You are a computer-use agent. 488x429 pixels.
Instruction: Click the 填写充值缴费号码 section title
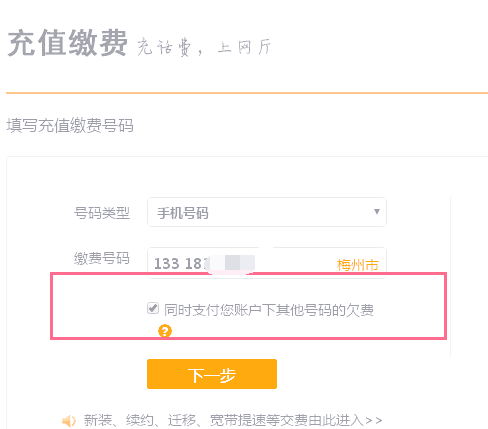tap(70, 126)
